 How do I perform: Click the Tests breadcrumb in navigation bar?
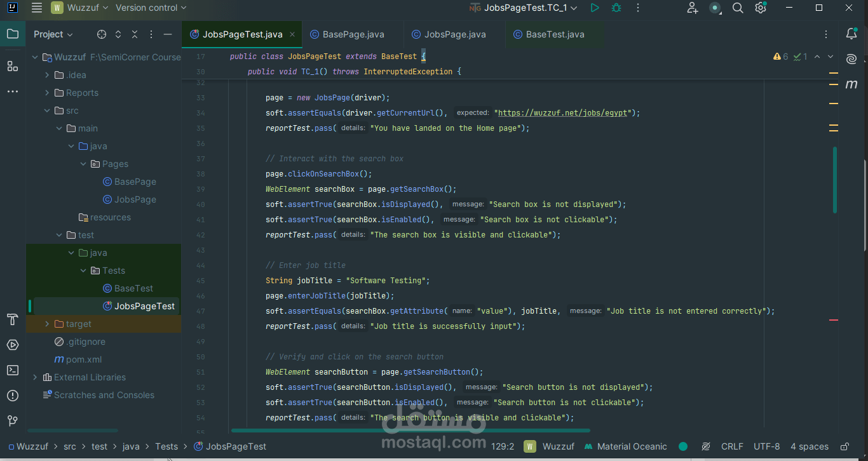pos(166,446)
